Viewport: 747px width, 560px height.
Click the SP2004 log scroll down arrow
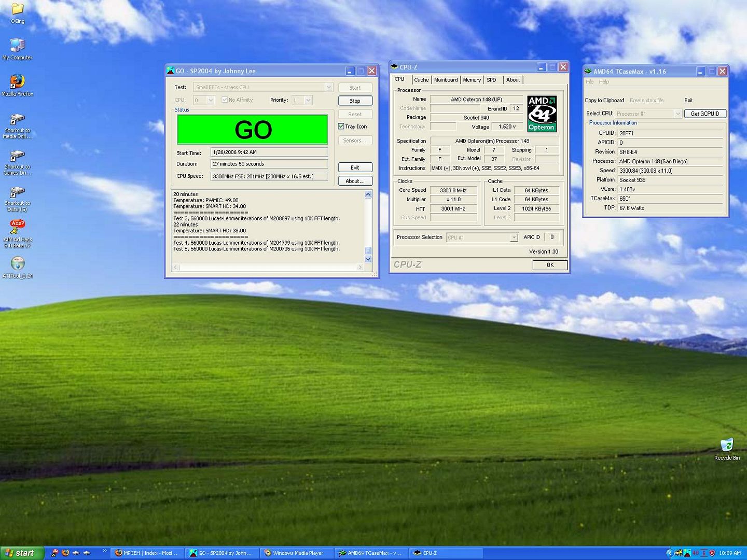point(368,259)
